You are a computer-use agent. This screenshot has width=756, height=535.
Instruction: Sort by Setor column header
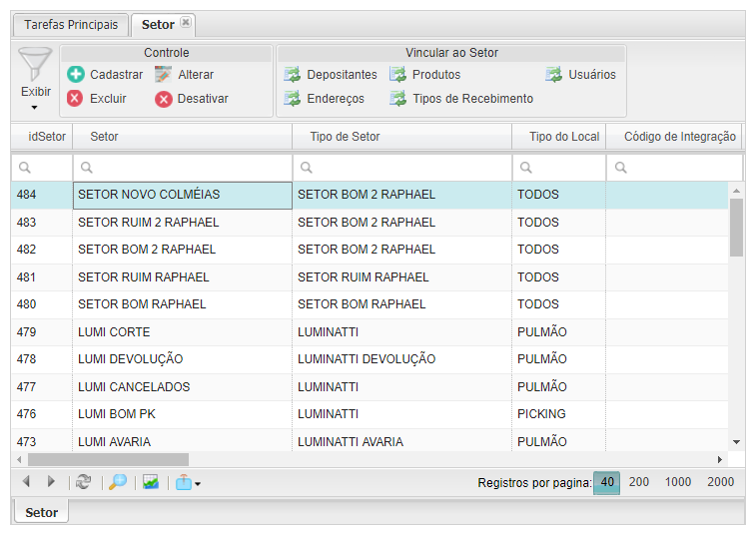(x=182, y=137)
